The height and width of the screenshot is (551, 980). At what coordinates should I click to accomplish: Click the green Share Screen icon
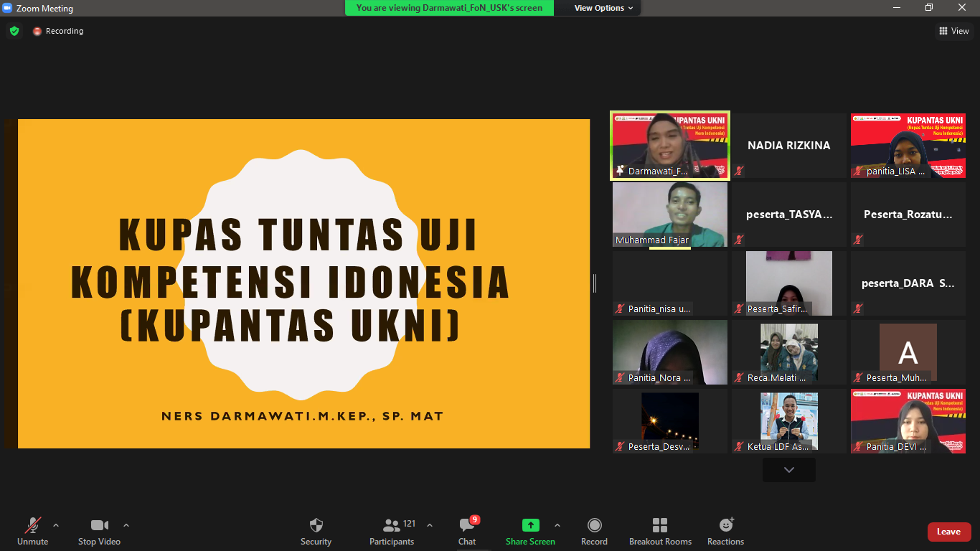pos(530,526)
